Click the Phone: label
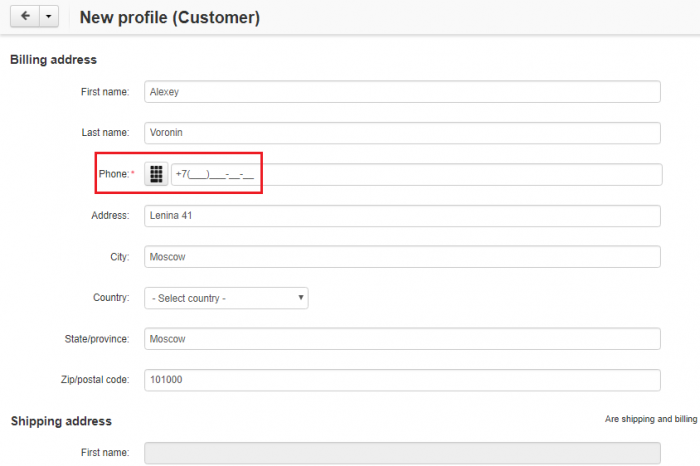Viewport: 700px width, 466px height. coord(114,174)
